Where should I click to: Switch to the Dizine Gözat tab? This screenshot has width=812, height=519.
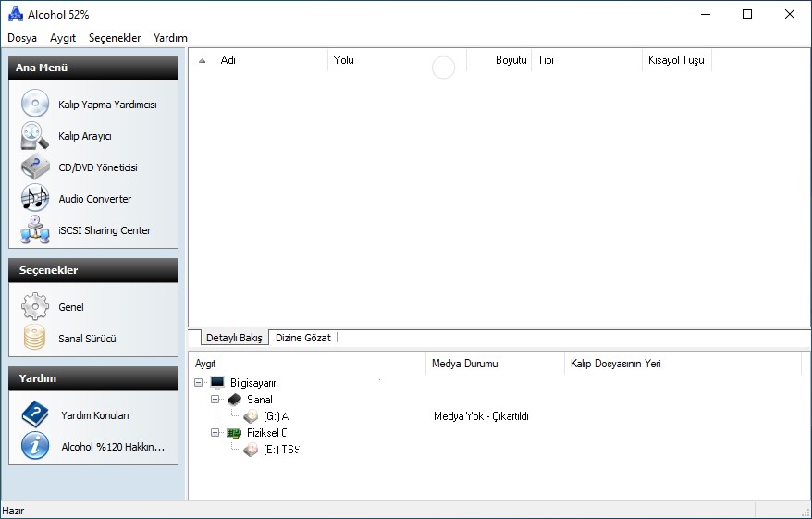(x=303, y=338)
